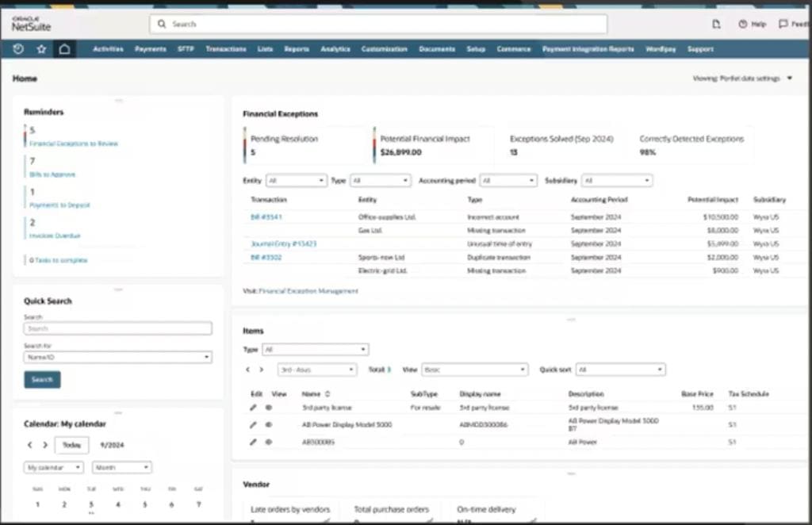812x525 pixels.
Task: Sort items by the Name column arrow
Action: (x=327, y=394)
